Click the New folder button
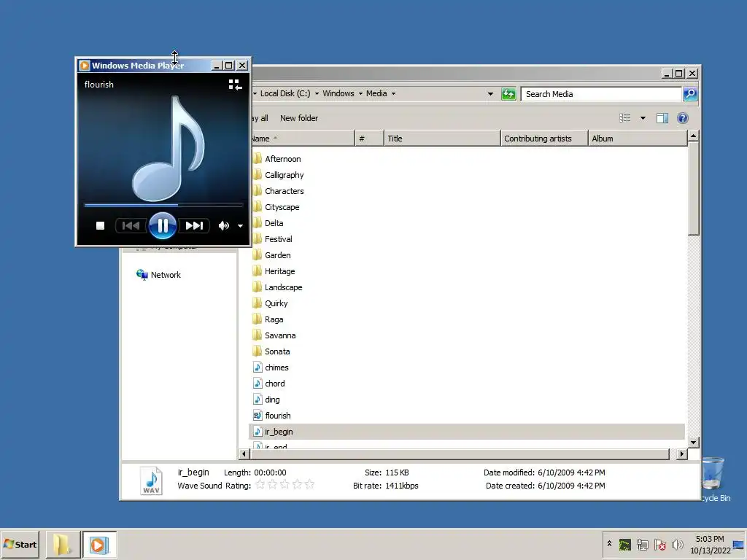Screen dimensions: 747x560 [x=298, y=118]
